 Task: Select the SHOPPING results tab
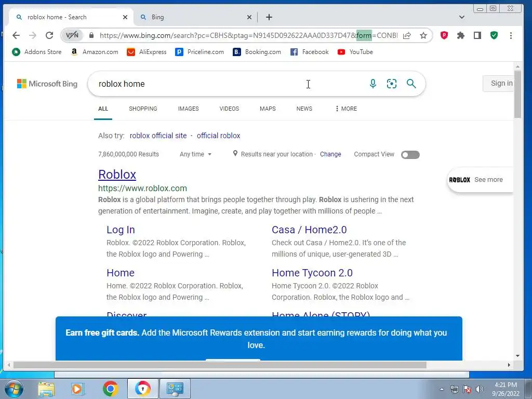tap(143, 109)
